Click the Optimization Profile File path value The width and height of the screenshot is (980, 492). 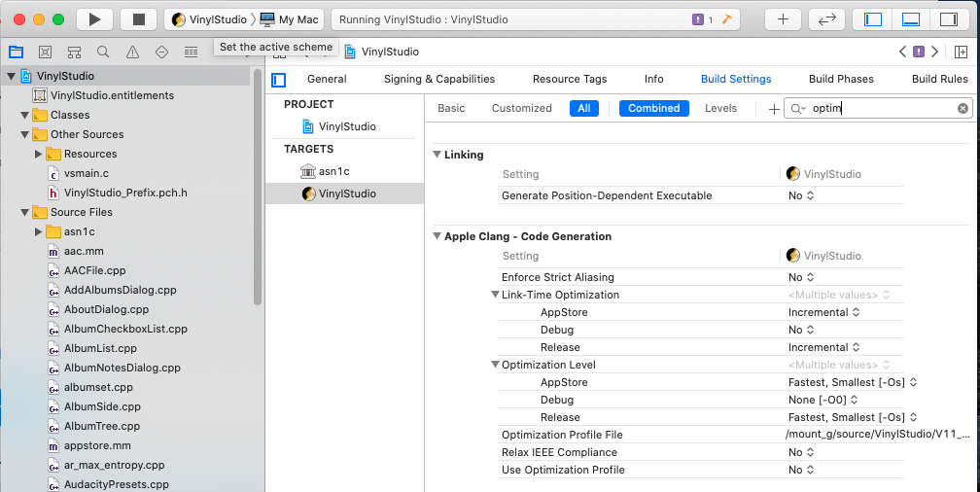(x=878, y=435)
